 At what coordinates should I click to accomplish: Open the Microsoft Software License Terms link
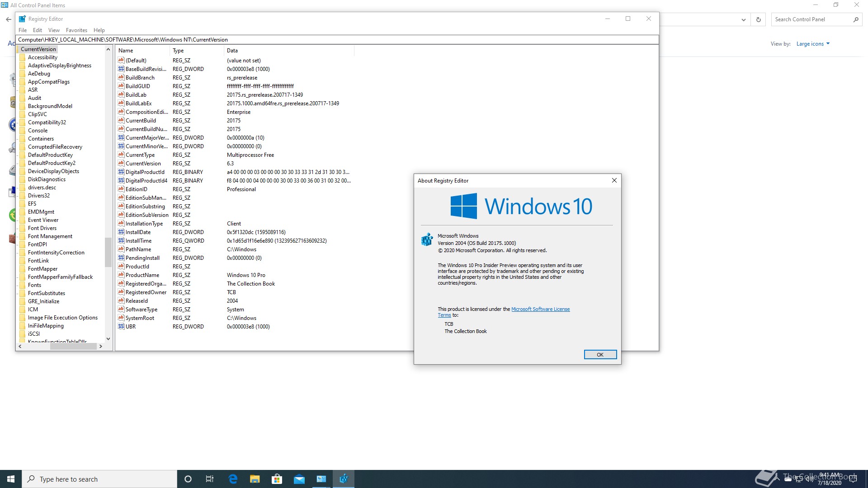click(540, 309)
